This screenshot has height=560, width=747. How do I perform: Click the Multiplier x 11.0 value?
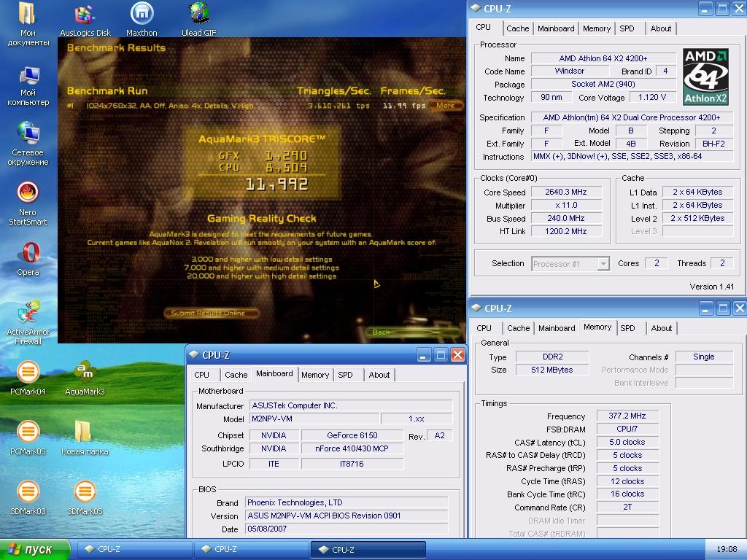566,205
